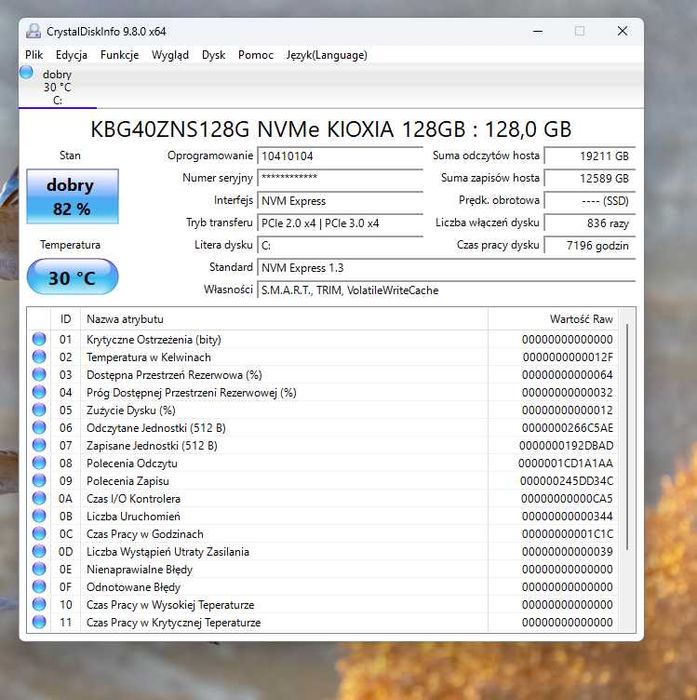Click status orb for Krytycznej Teperaturze row
The width and height of the screenshot is (697, 700).
(x=39, y=622)
